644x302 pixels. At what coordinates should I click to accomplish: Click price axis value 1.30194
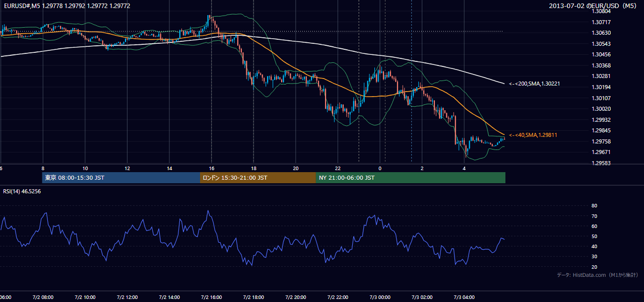[601, 87]
